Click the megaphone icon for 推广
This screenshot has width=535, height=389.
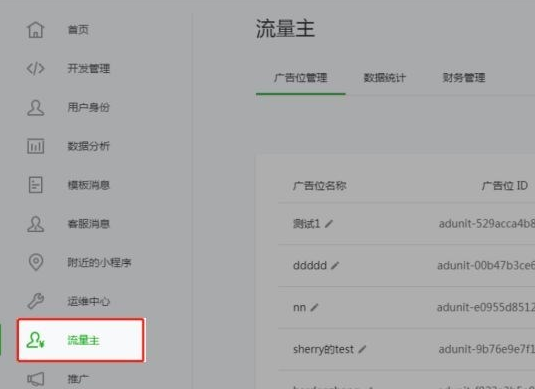tap(35, 379)
